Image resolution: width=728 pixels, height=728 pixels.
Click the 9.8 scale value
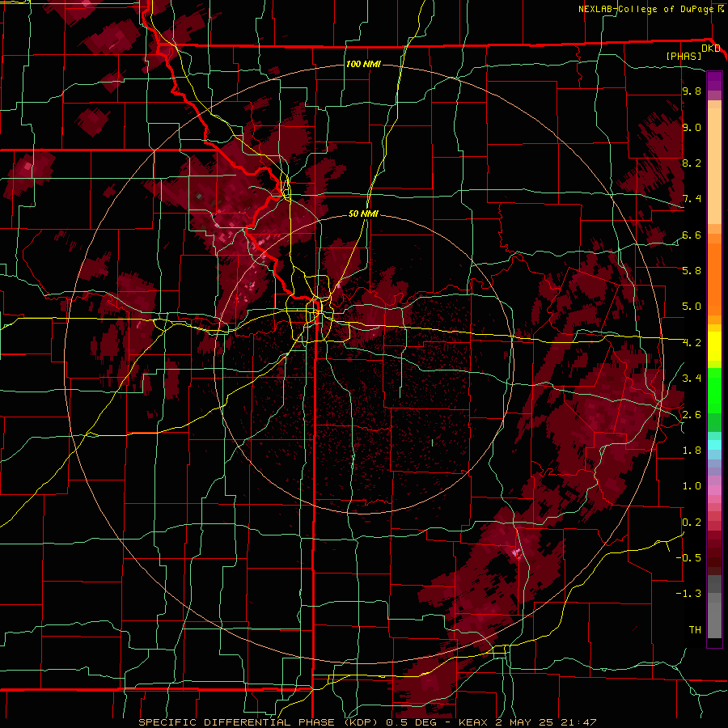[x=692, y=91]
